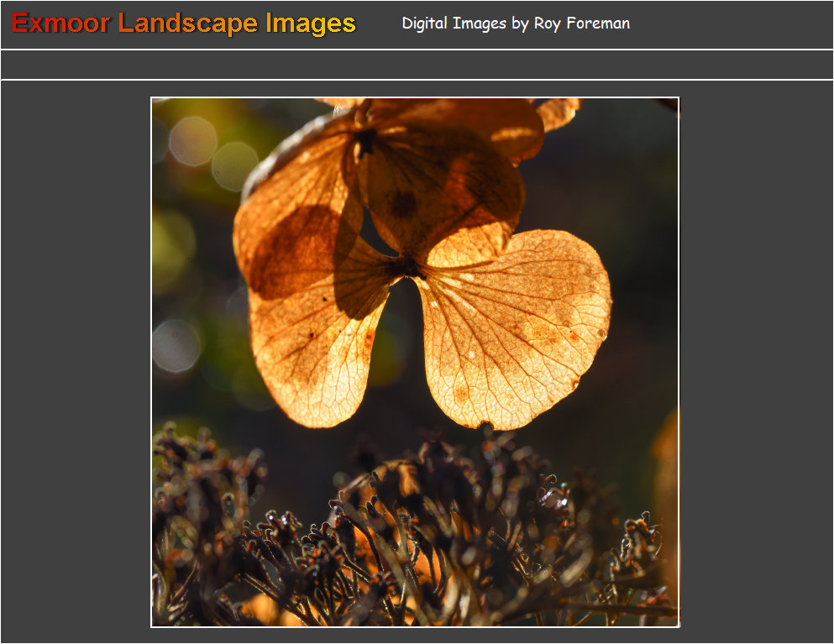Image resolution: width=834 pixels, height=644 pixels.
Task: Click the Exmoor Landscape Images site title
Action: (183, 24)
